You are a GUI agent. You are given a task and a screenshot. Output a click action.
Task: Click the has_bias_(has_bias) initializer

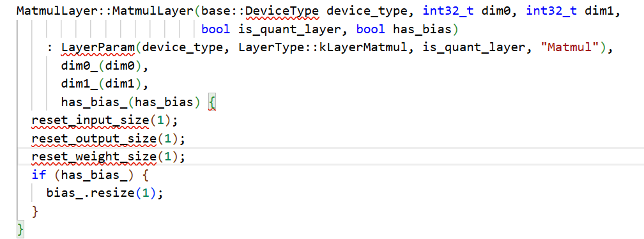131,102
